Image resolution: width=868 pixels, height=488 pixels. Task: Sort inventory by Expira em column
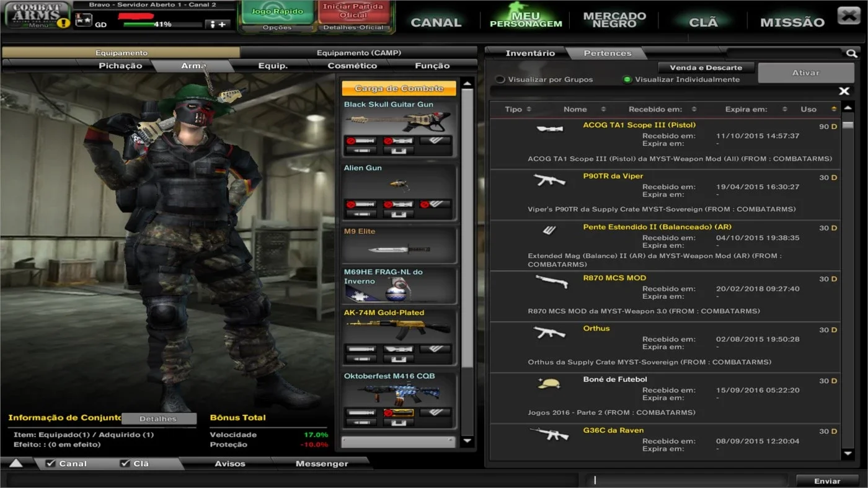tap(756, 109)
